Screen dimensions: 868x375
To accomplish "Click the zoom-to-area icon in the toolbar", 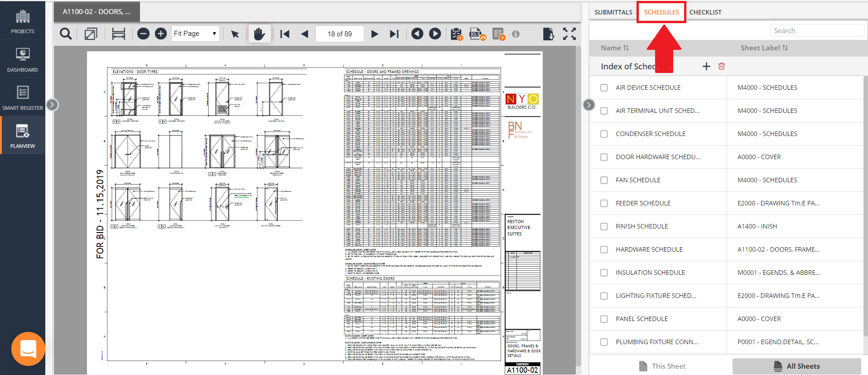I will coord(91,34).
